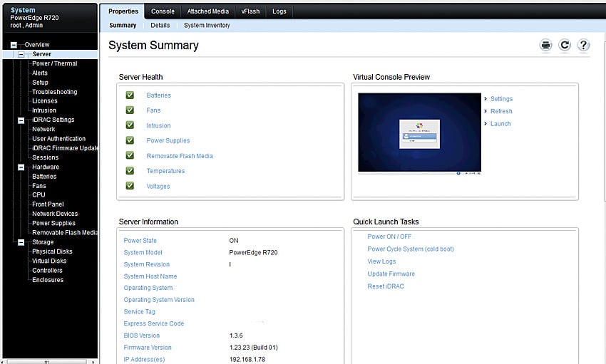Open the Removable Flash Media health link
Screen dimensions: 606x364
(x=180, y=156)
